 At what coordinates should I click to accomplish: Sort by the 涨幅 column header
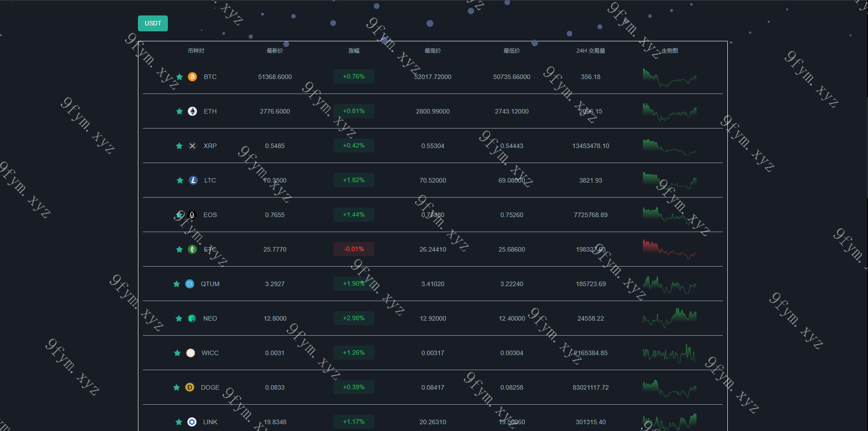click(x=354, y=51)
